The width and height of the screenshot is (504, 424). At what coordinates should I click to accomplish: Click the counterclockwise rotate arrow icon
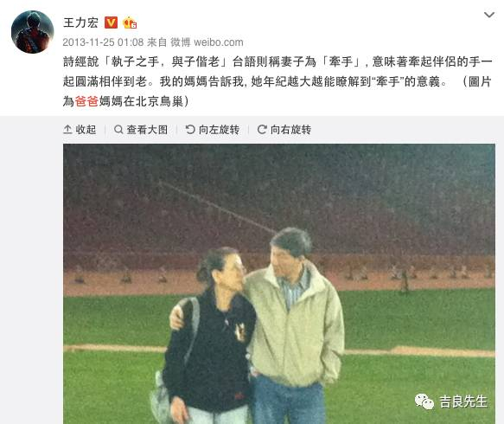point(190,129)
